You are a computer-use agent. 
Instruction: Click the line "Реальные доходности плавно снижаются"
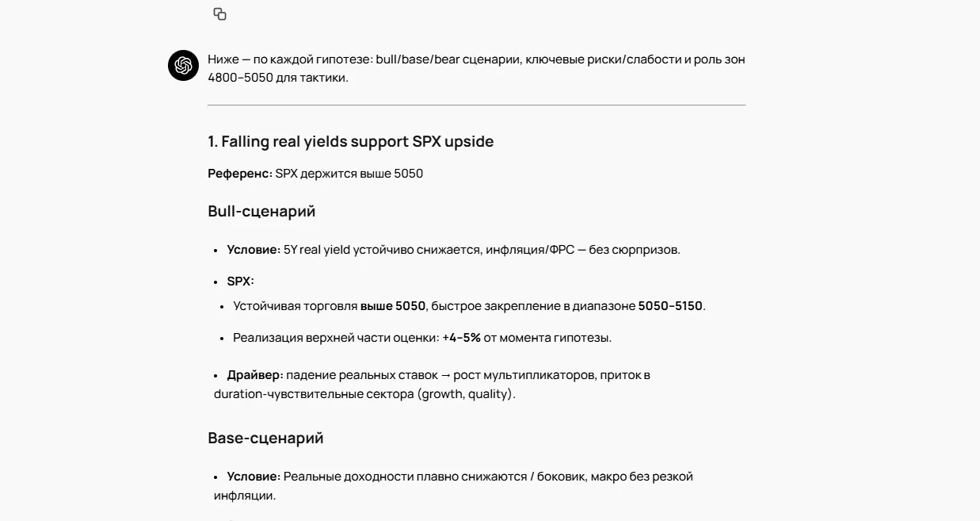pyautogui.click(x=405, y=476)
